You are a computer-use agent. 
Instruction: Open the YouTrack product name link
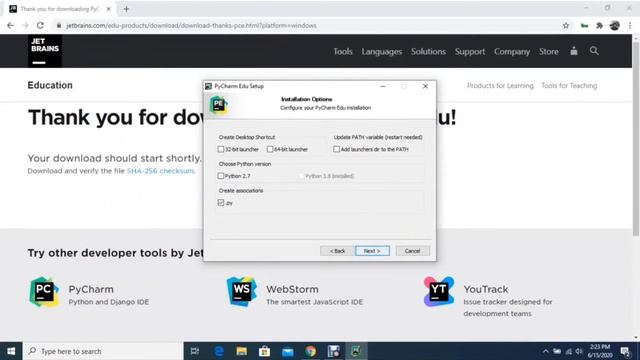tap(486, 289)
